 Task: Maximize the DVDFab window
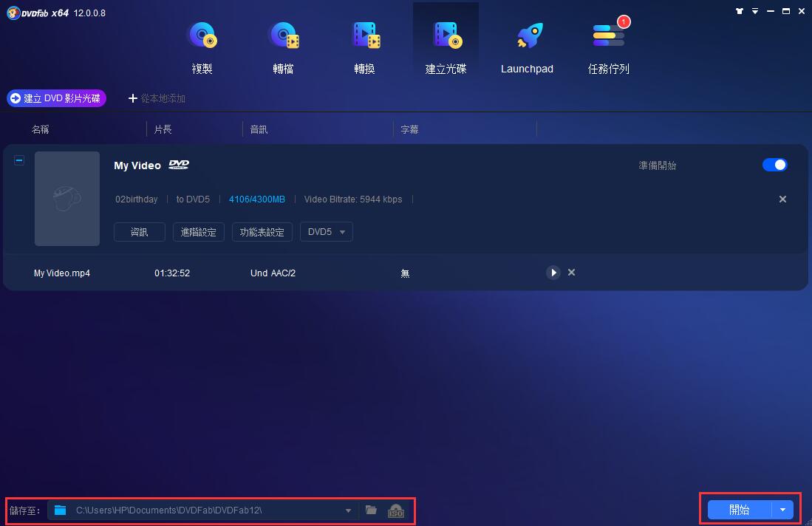(786, 11)
